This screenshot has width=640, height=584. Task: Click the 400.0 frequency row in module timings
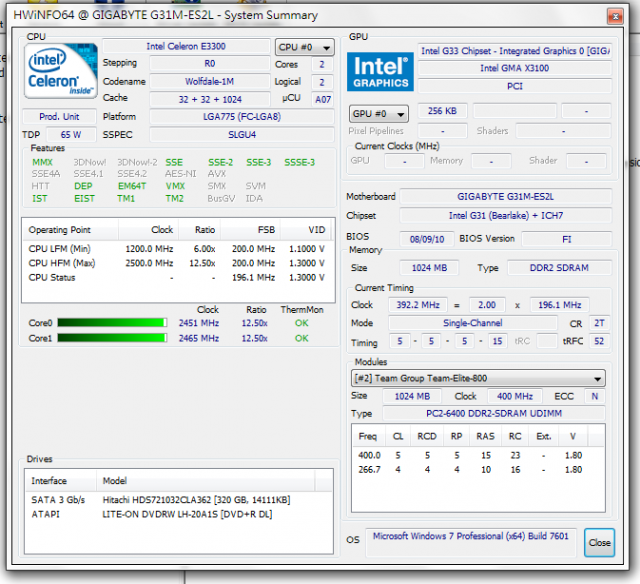tap(478, 455)
